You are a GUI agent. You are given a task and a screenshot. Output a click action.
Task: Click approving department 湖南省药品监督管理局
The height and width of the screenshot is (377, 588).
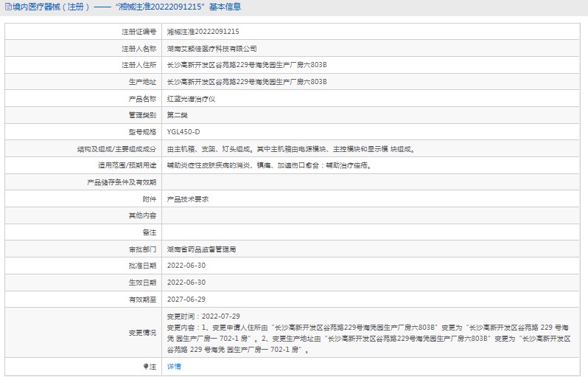click(x=201, y=249)
